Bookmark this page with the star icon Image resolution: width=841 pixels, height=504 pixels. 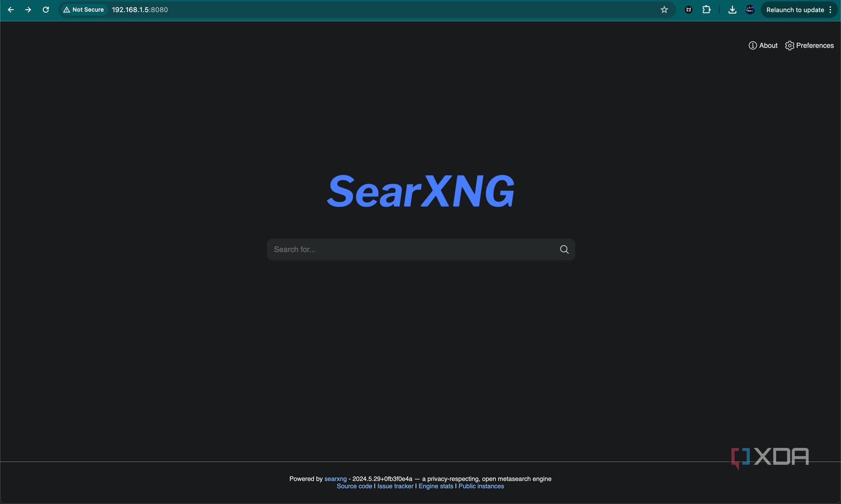664,9
